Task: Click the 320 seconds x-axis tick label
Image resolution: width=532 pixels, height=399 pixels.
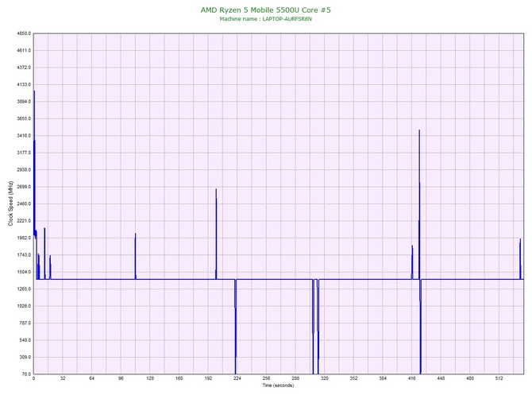Action: [x=325, y=378]
